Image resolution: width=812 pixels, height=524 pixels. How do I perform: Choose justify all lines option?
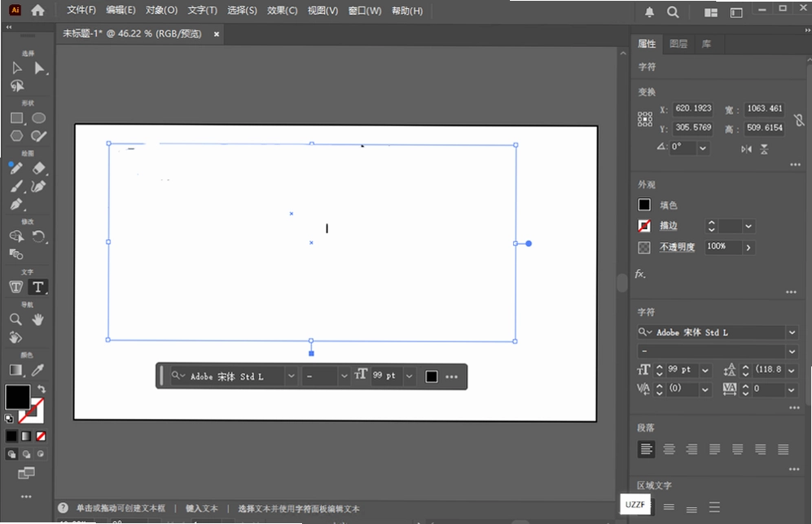(x=783, y=449)
